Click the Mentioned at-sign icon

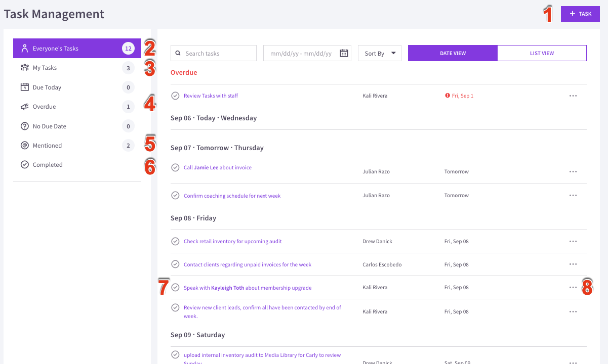[x=24, y=146]
